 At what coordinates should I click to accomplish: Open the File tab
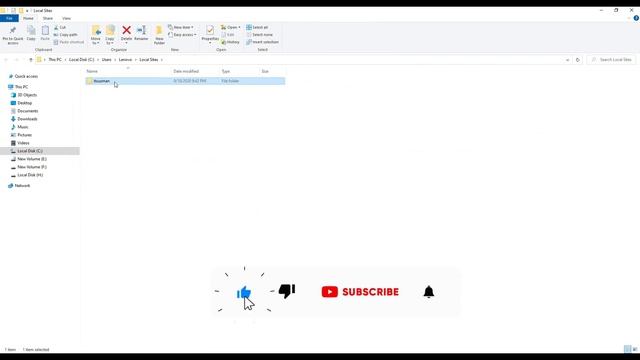coord(9,18)
